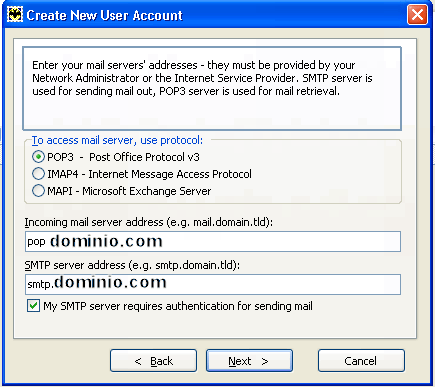Cancel the account creation wizard

[x=361, y=361]
